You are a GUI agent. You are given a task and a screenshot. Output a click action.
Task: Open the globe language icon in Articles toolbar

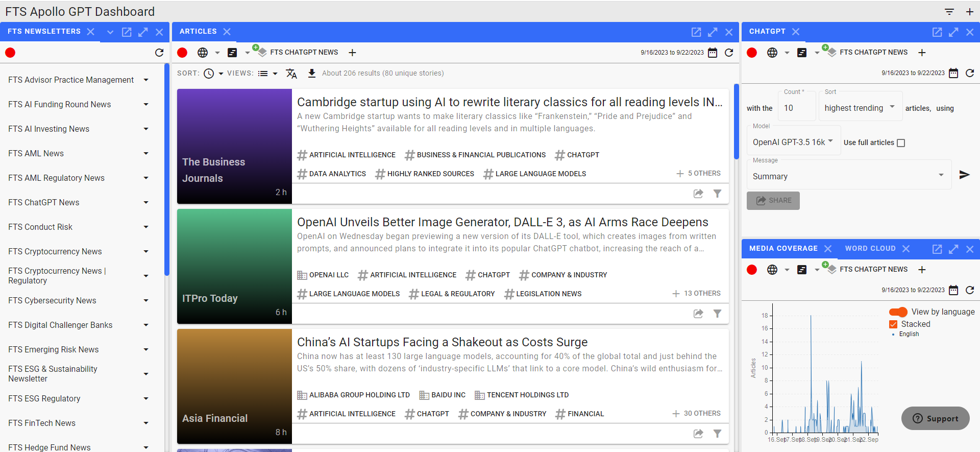pyautogui.click(x=203, y=53)
